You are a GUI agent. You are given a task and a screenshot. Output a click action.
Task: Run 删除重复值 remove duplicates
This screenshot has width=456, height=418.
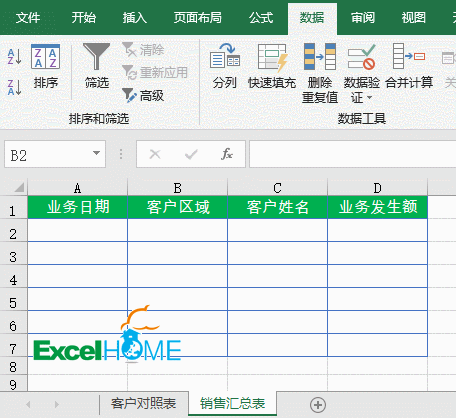pyautogui.click(x=320, y=73)
